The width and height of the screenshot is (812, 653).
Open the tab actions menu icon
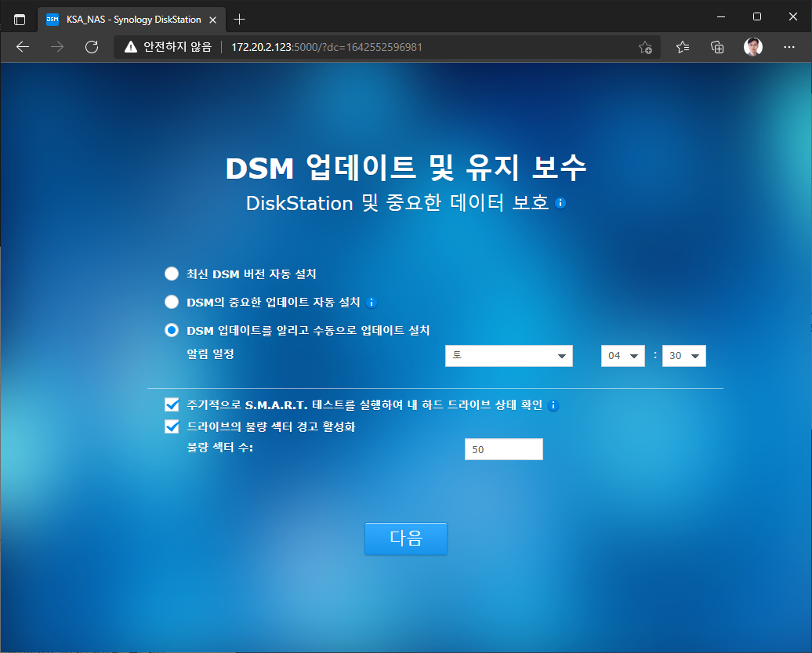19,20
